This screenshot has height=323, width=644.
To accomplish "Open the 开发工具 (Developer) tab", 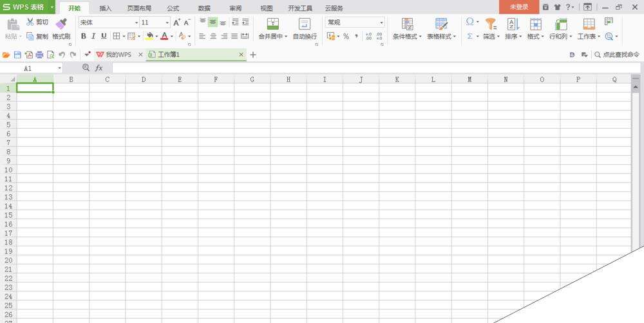I will tap(300, 8).
